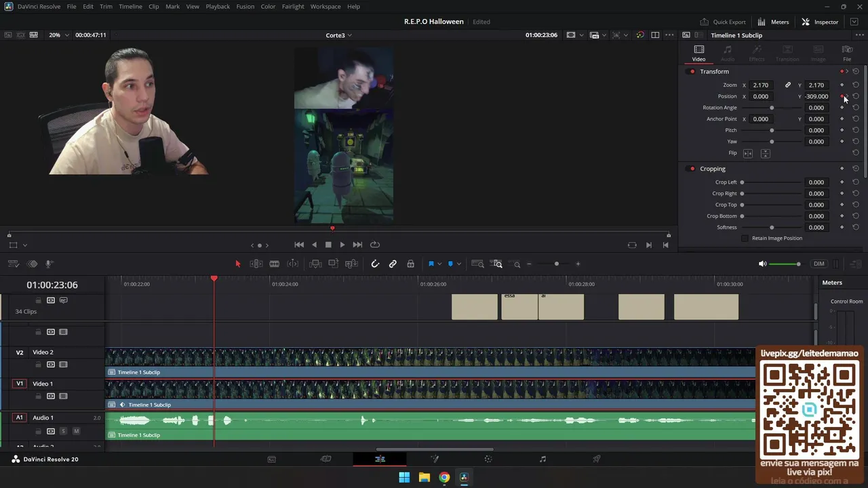Open the Workspace menu
This screenshot has height=488, width=868.
325,6
